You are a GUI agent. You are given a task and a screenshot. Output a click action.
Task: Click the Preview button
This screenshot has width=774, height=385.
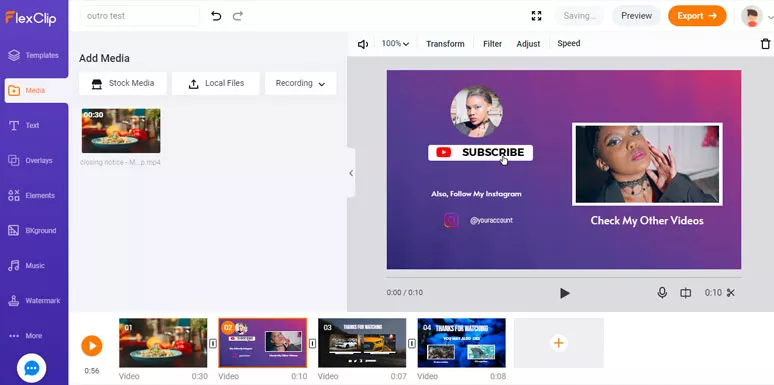[x=636, y=16]
